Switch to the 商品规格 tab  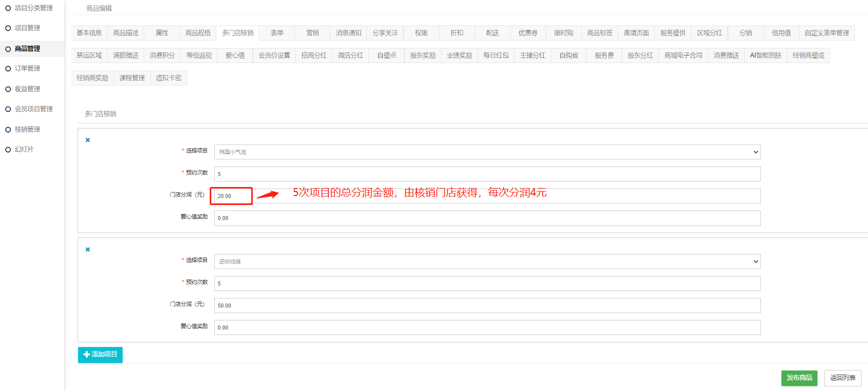click(198, 33)
